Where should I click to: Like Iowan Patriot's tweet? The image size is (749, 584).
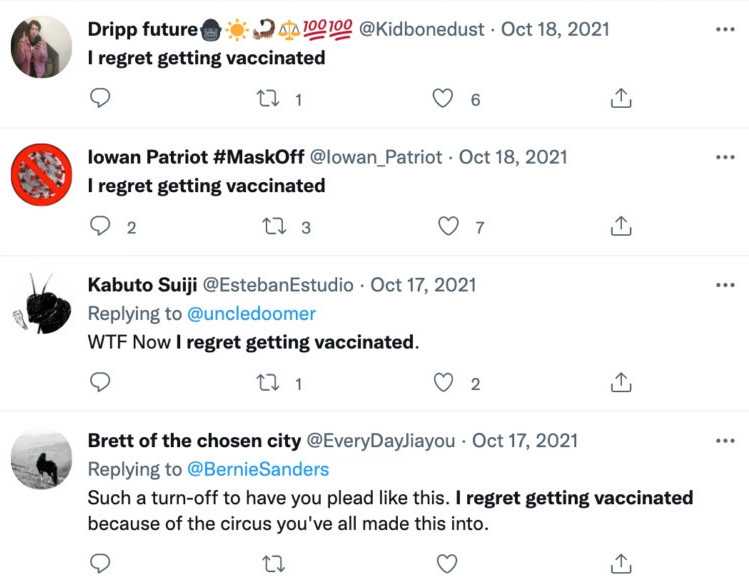[x=448, y=226]
